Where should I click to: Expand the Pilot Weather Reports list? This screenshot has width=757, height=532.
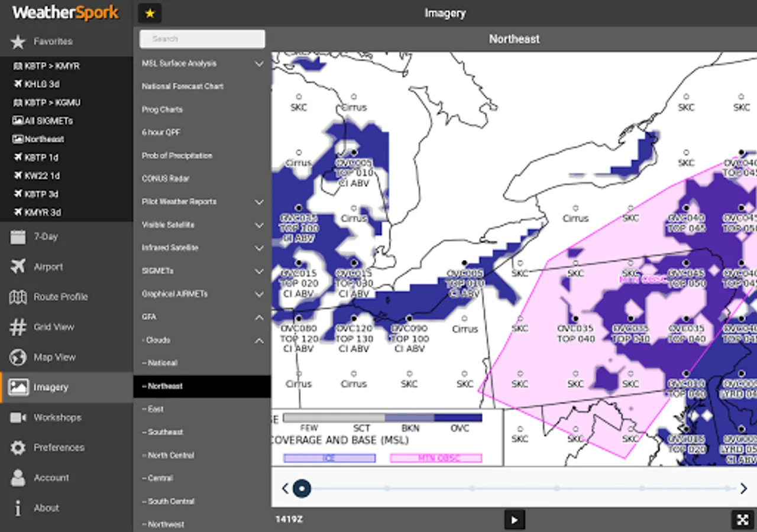[258, 202]
